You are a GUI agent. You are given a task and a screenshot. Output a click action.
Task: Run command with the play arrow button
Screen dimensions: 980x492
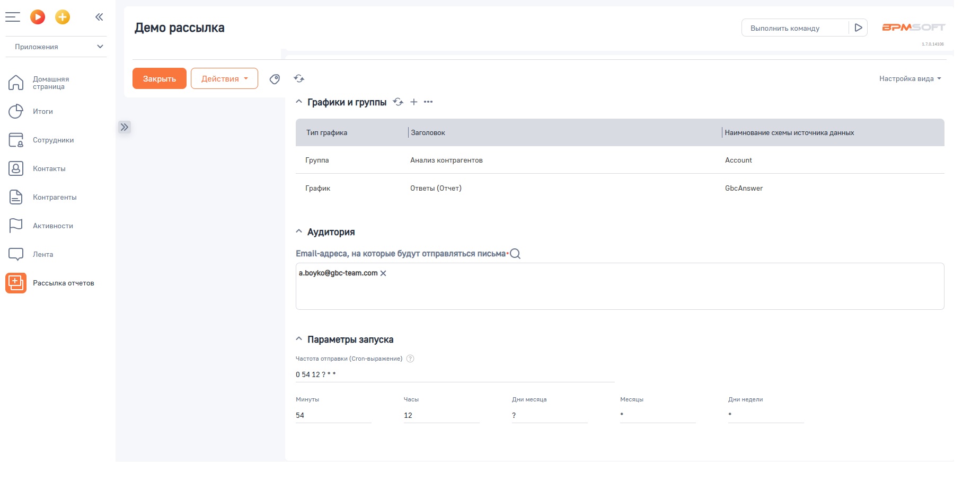click(x=858, y=28)
